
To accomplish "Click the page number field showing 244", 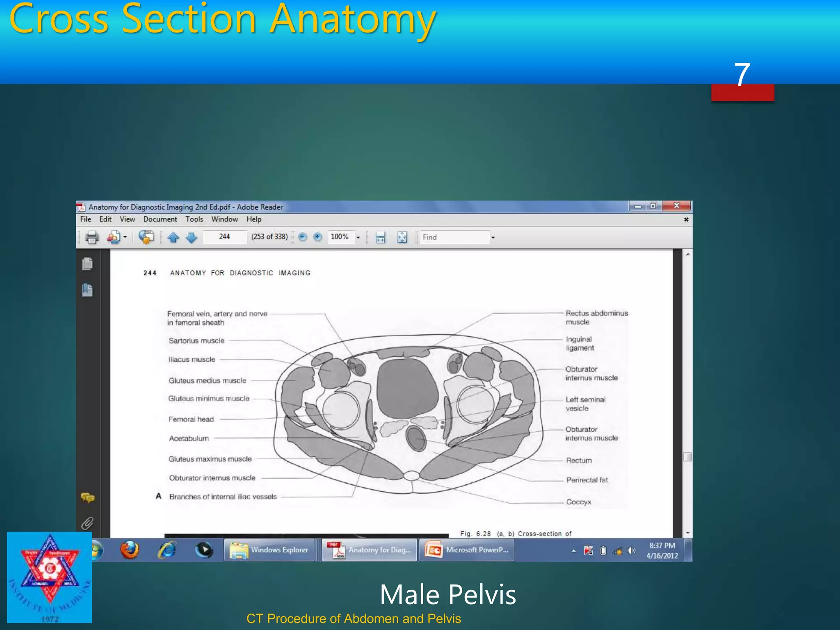I will (x=225, y=237).
